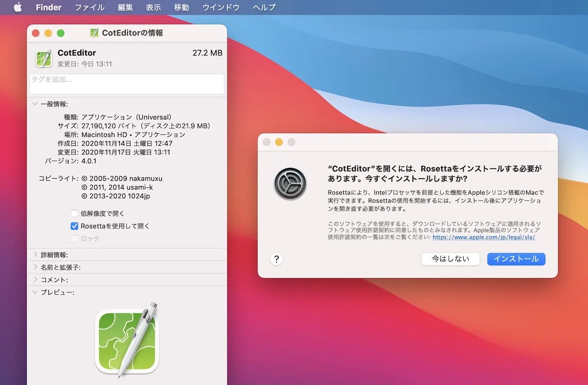Click the small CotEditor icon in the title bar

pyautogui.click(x=94, y=33)
